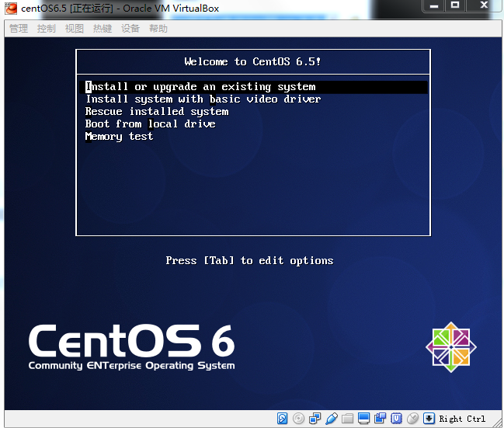Click the VirtualBox icon in title bar
The height and width of the screenshot is (428, 504).
point(11,9)
